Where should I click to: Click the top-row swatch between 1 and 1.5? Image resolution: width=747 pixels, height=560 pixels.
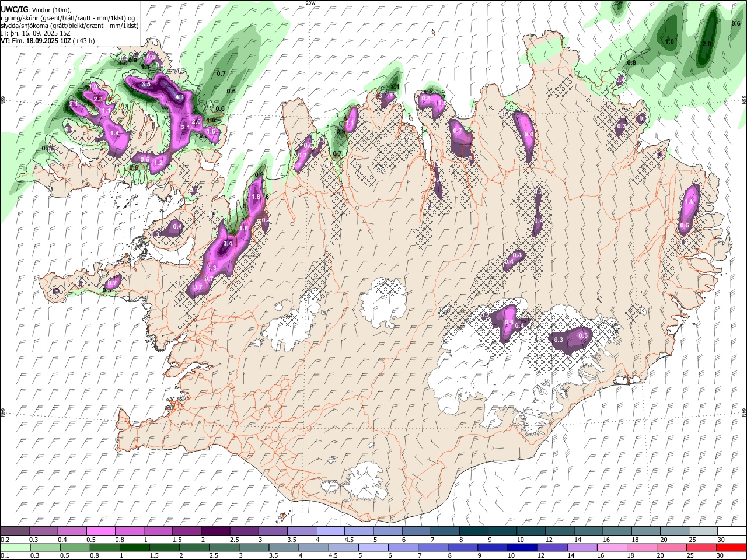coord(158,531)
